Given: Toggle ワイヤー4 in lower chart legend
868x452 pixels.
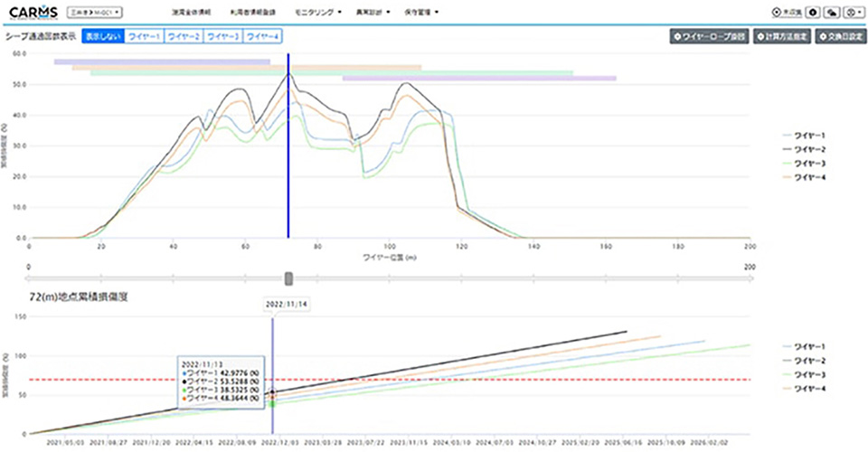Looking at the screenshot, I should [804, 389].
